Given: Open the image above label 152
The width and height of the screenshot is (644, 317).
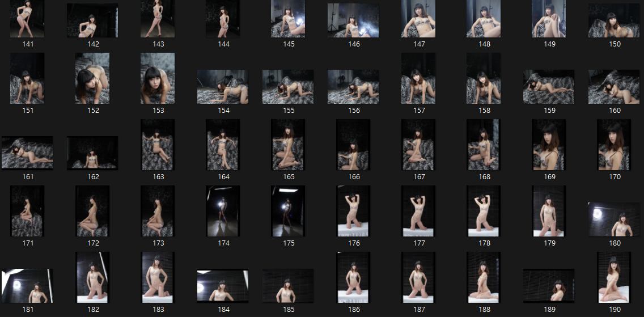Looking at the screenshot, I should [x=92, y=78].
